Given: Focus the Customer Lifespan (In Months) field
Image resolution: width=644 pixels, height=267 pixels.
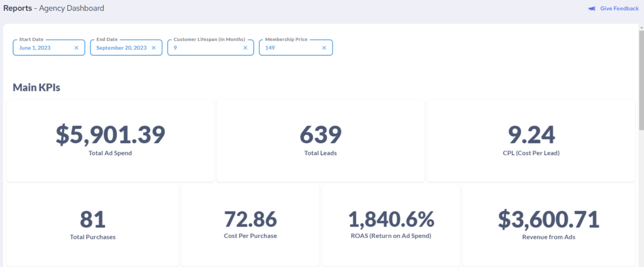Looking at the screenshot, I should point(204,48).
